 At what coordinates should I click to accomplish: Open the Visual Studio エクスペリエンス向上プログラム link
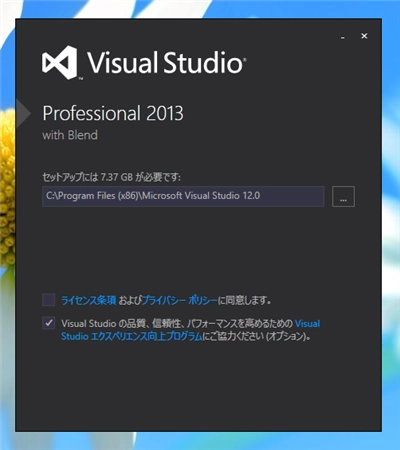(191, 330)
